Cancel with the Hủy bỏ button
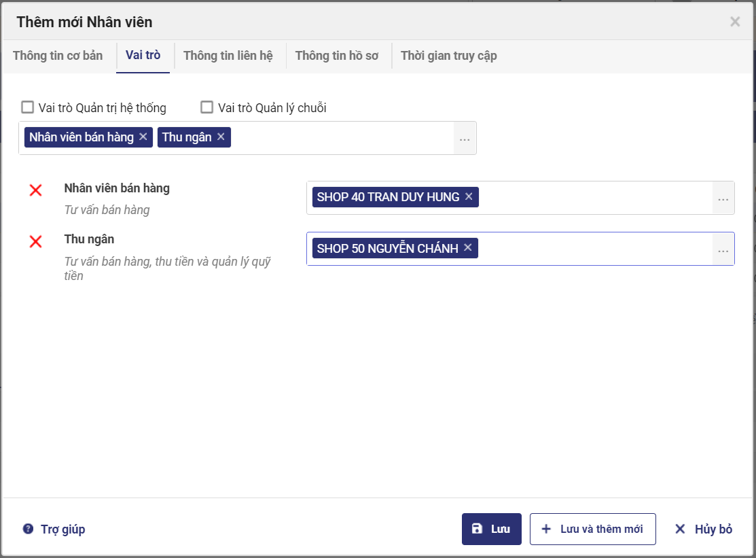This screenshot has height=558, width=756. click(703, 529)
